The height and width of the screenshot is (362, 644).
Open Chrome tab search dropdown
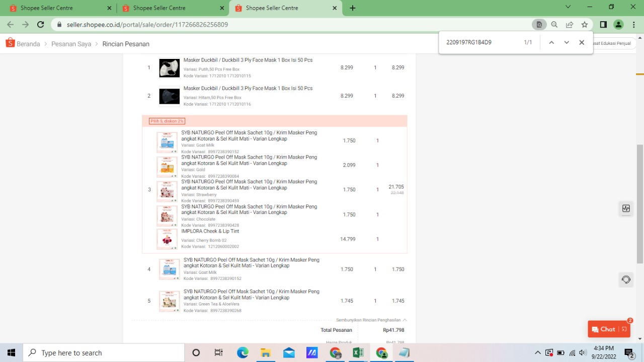(568, 7)
